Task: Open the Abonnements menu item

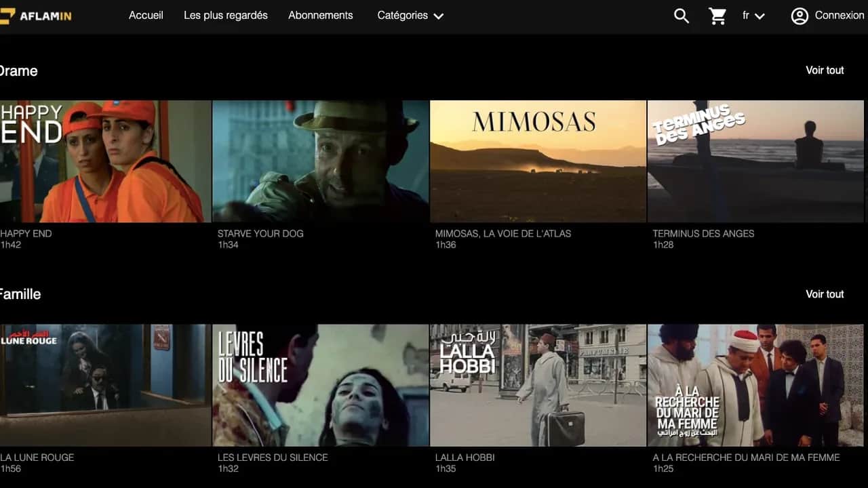Action: click(x=321, y=15)
